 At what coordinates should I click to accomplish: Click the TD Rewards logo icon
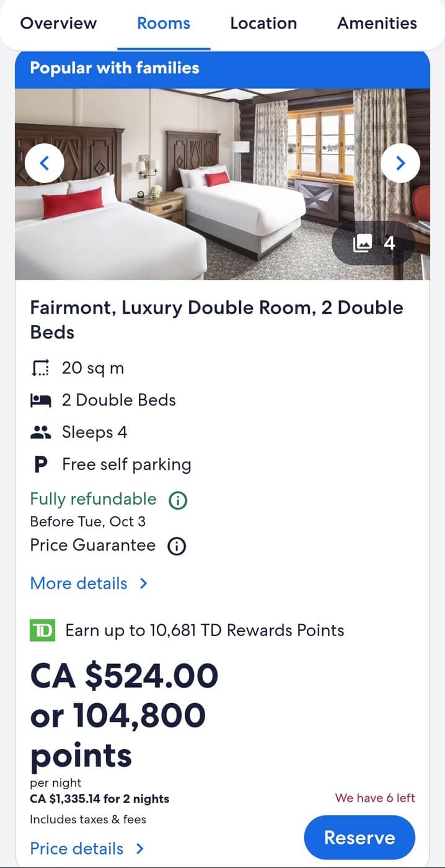coord(41,631)
